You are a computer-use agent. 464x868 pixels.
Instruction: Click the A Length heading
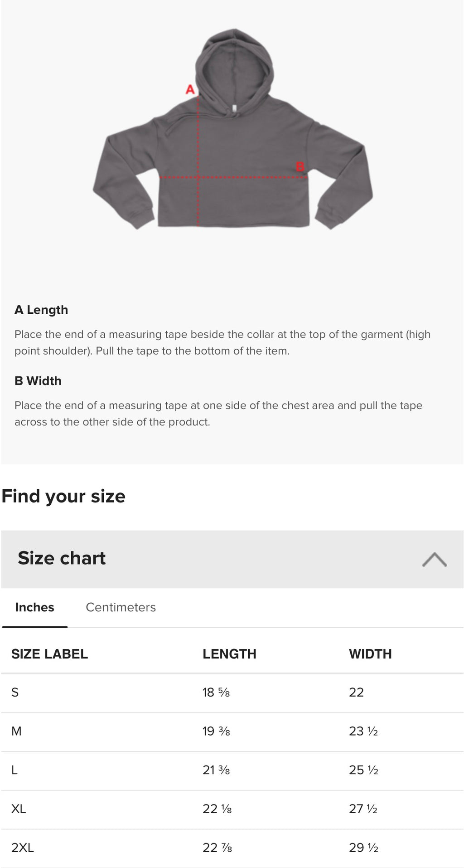41,310
